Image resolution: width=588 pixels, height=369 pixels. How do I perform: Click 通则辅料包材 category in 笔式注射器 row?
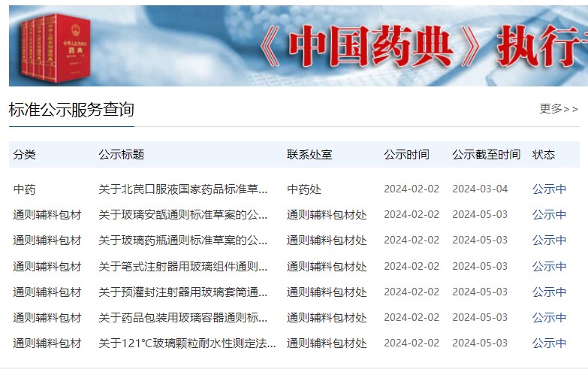click(x=47, y=267)
